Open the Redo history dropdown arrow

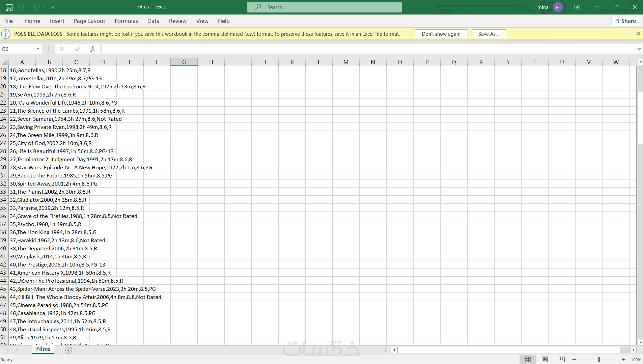44,7
